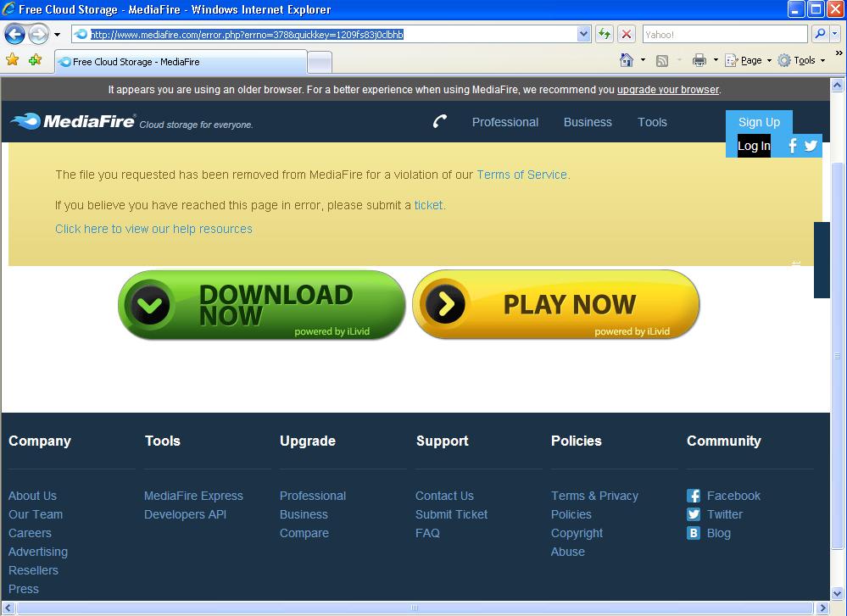Click the phone contact icon

440,121
